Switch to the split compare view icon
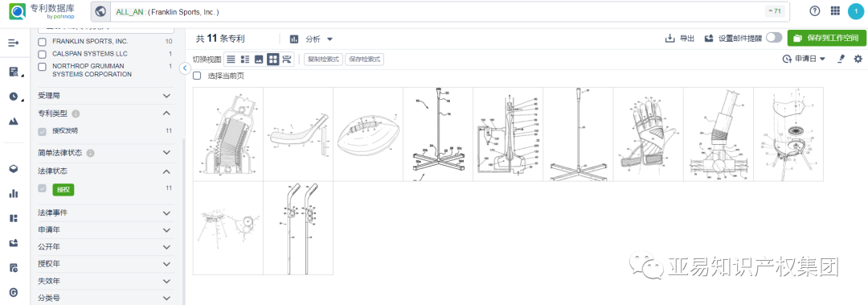The width and height of the screenshot is (868, 305). tap(287, 60)
